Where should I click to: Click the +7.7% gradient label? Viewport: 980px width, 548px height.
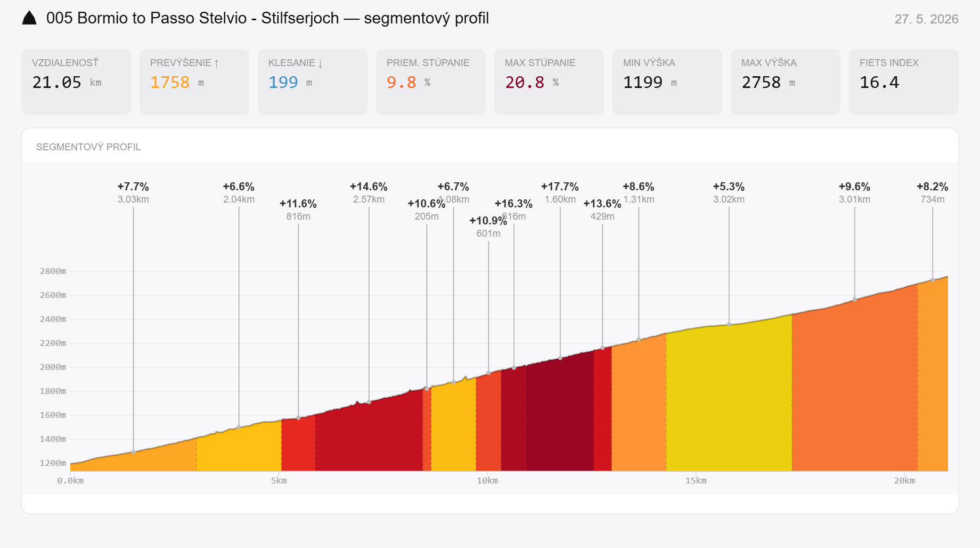(133, 187)
